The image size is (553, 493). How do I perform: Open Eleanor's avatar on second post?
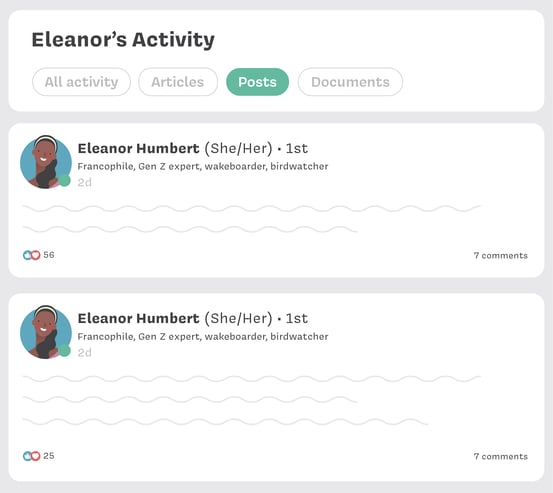(x=46, y=333)
